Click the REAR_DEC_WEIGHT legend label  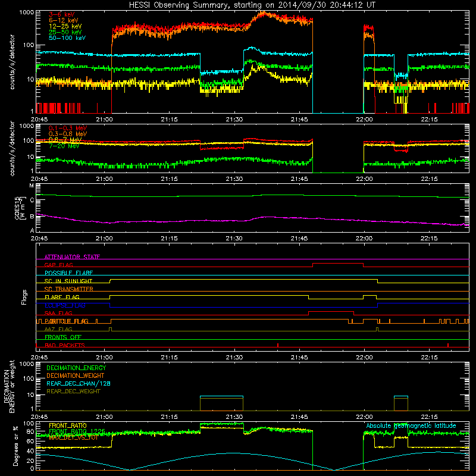73,392
